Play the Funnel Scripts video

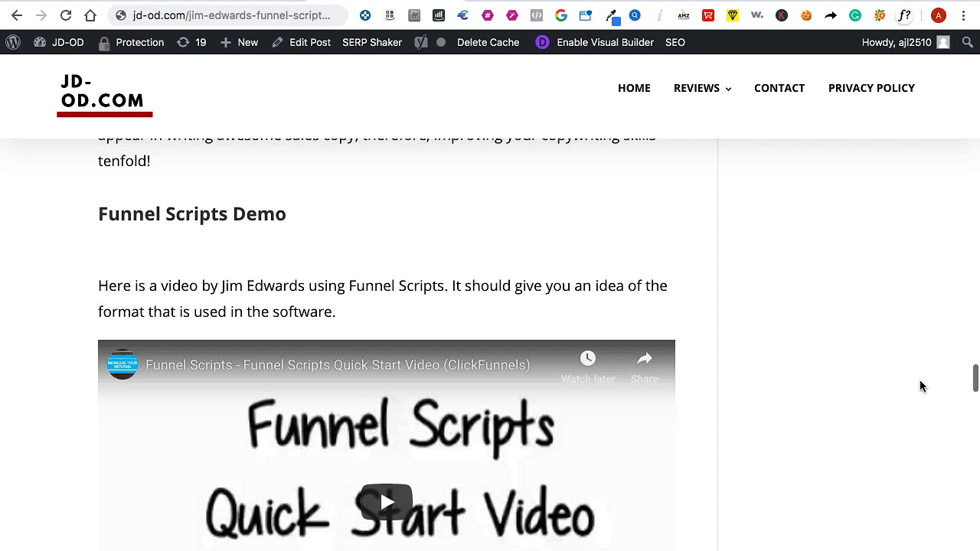(x=387, y=502)
